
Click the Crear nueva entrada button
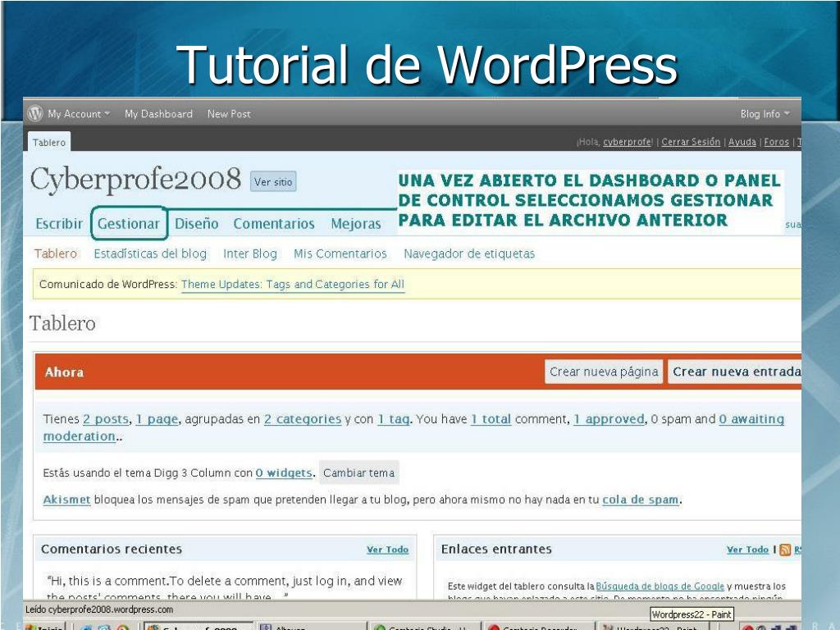point(735,372)
